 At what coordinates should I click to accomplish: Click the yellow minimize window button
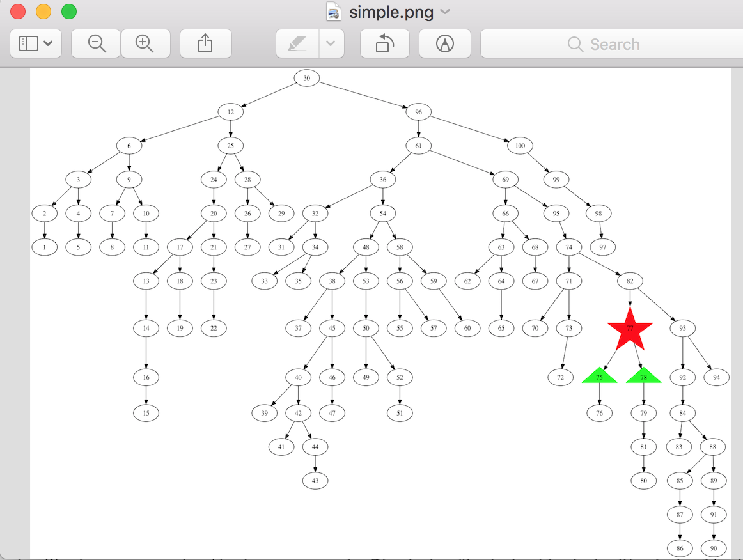click(x=43, y=12)
